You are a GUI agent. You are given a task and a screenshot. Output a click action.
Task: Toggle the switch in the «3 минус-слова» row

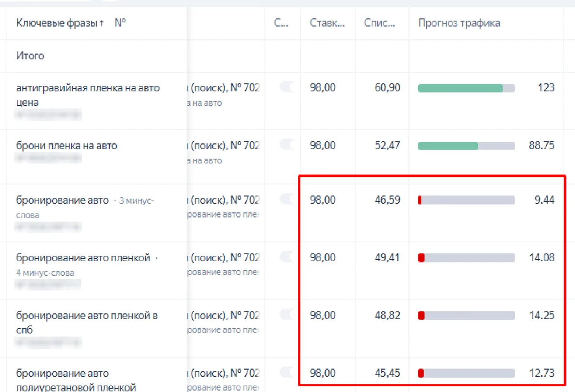click(x=287, y=199)
